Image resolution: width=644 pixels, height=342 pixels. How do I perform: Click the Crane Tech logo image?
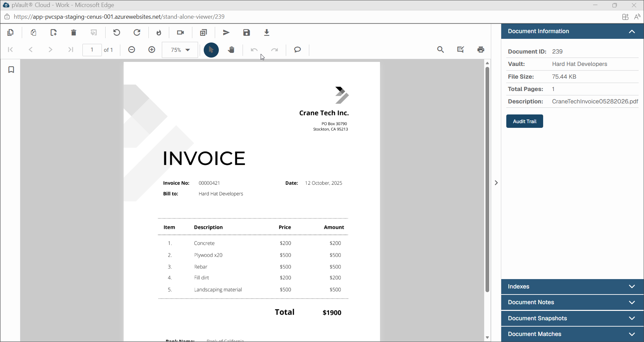click(x=342, y=95)
